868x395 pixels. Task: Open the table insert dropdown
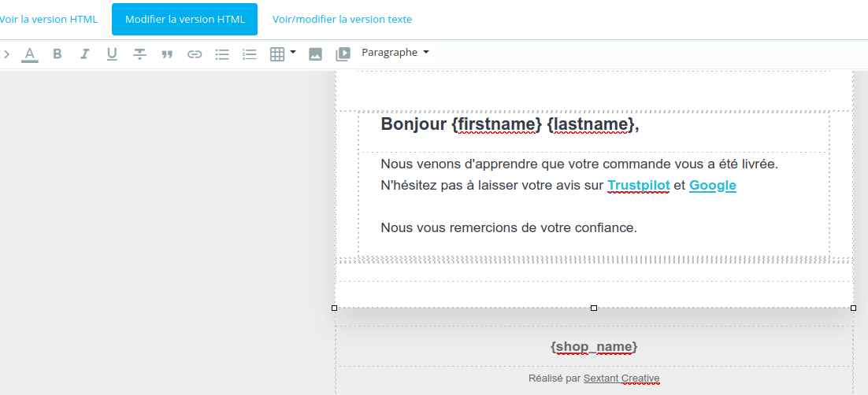[283, 54]
